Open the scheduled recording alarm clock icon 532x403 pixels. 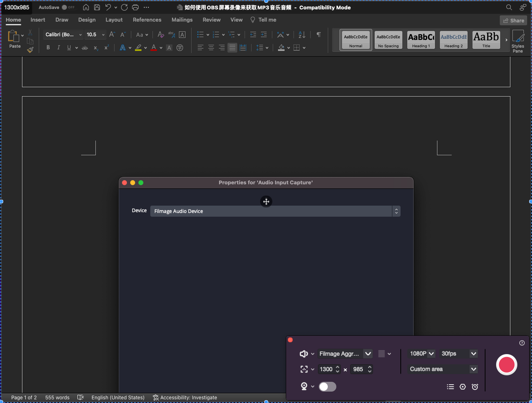pyautogui.click(x=475, y=387)
